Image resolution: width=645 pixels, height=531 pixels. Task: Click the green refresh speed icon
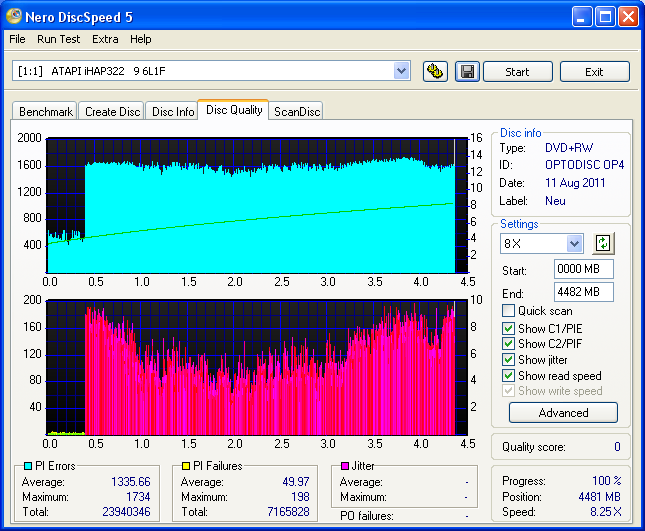click(x=603, y=243)
